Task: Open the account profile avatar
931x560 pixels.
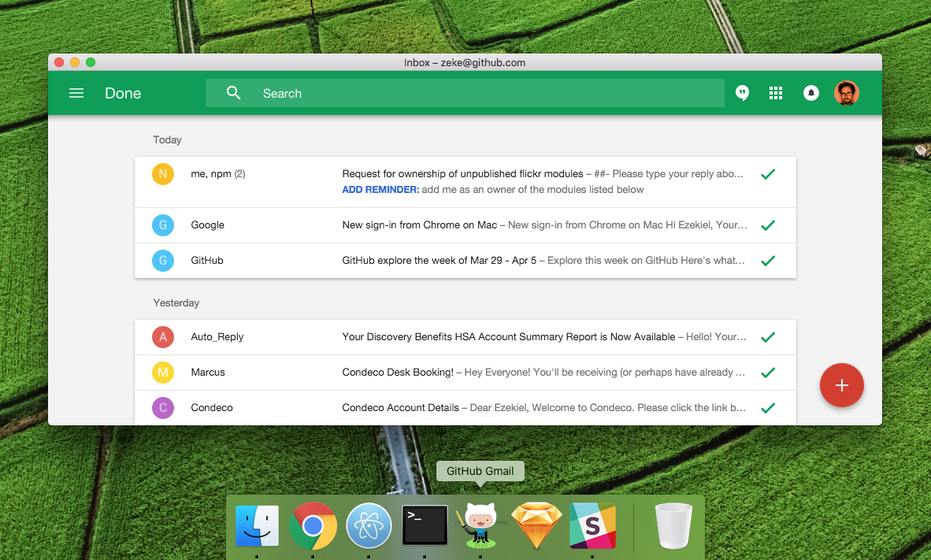Action: click(847, 93)
